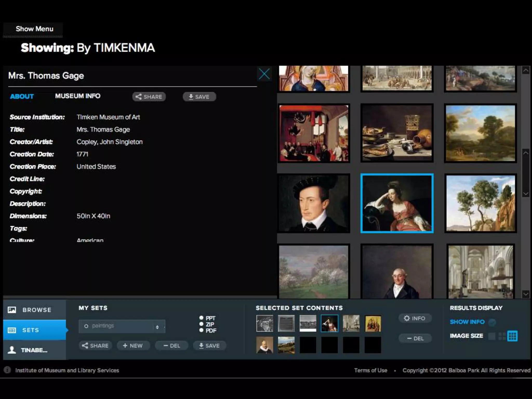
Task: Click the Show Menu button
Action: (34, 29)
